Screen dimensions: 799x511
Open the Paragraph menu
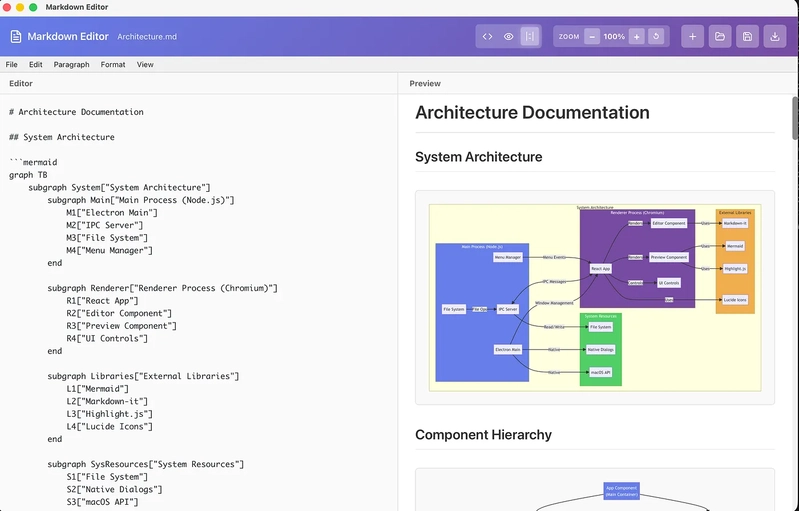pyautogui.click(x=71, y=65)
